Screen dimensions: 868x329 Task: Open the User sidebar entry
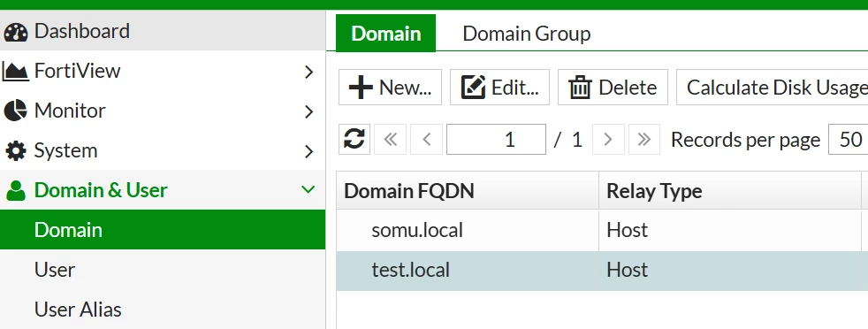(162, 269)
